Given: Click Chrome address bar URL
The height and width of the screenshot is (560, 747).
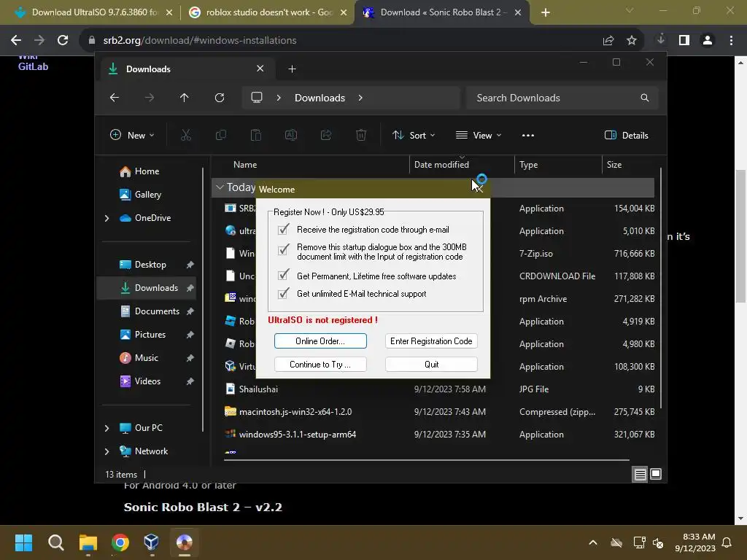Looking at the screenshot, I should 200,41.
